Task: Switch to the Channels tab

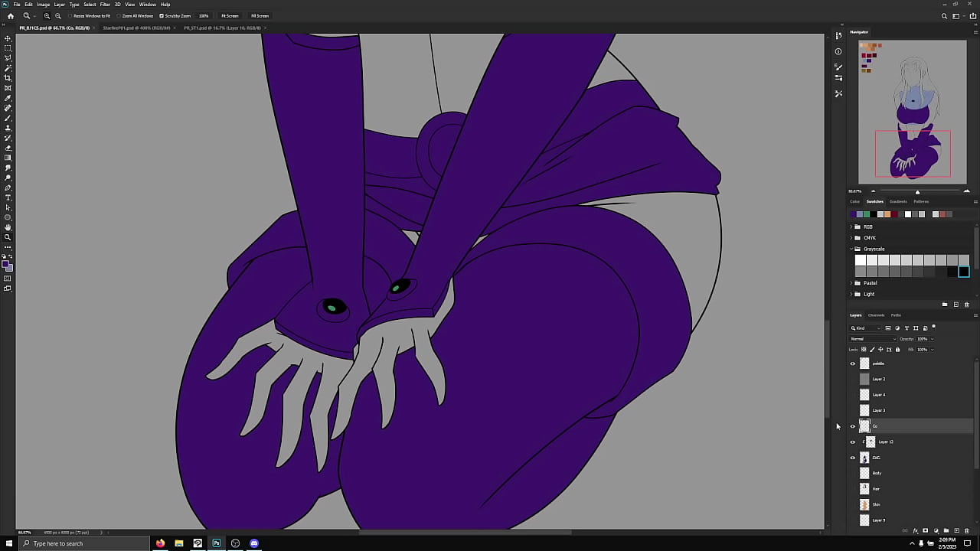Action: click(x=876, y=315)
